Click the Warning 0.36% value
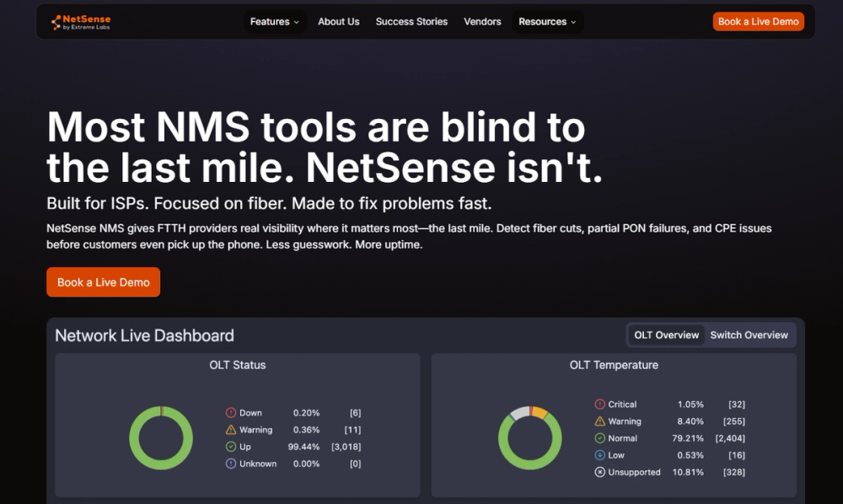This screenshot has width=843, height=504. click(x=306, y=429)
